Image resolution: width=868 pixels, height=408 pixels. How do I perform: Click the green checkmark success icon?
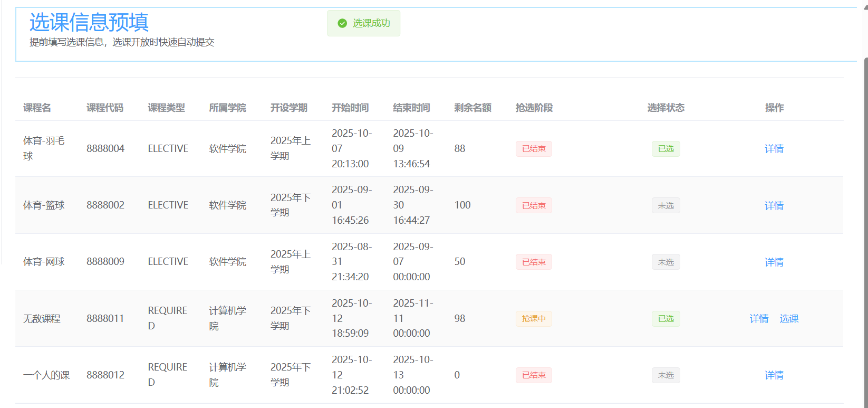[x=342, y=23]
